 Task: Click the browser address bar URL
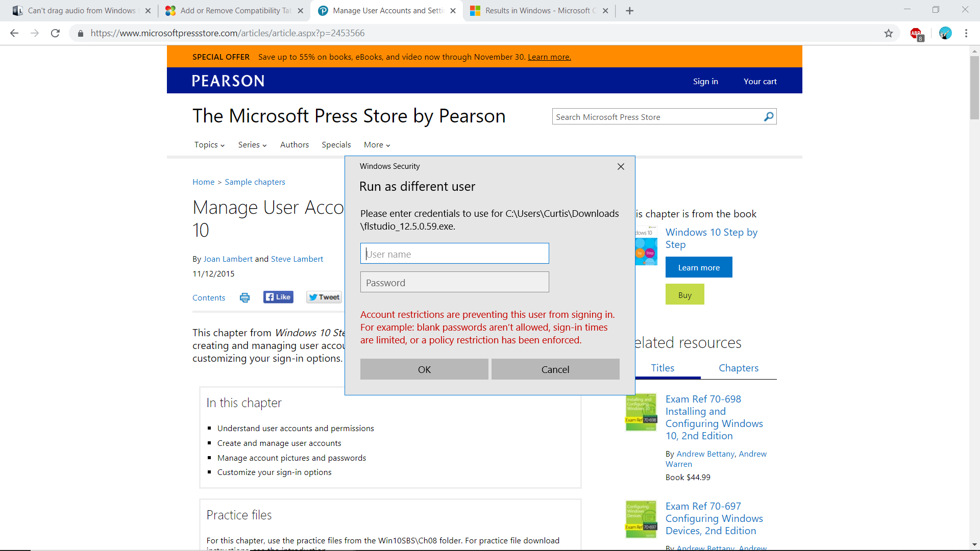(x=228, y=33)
